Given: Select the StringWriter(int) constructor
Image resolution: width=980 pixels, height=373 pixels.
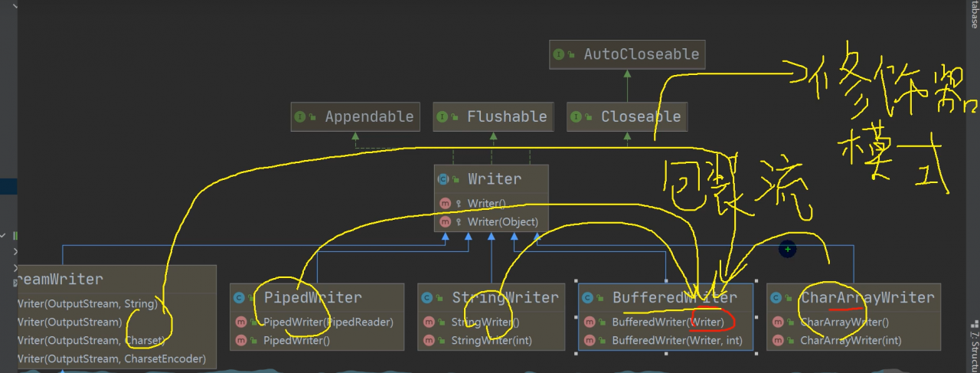Looking at the screenshot, I should point(491,340).
